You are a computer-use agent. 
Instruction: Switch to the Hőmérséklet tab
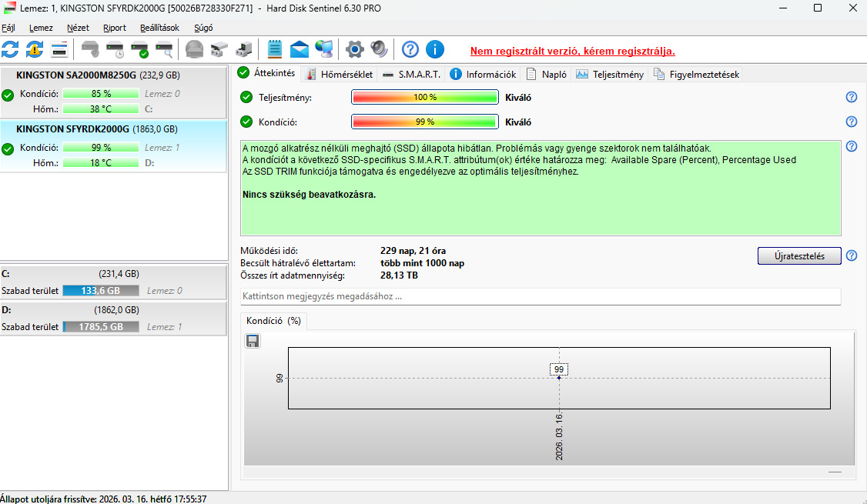pyautogui.click(x=340, y=74)
